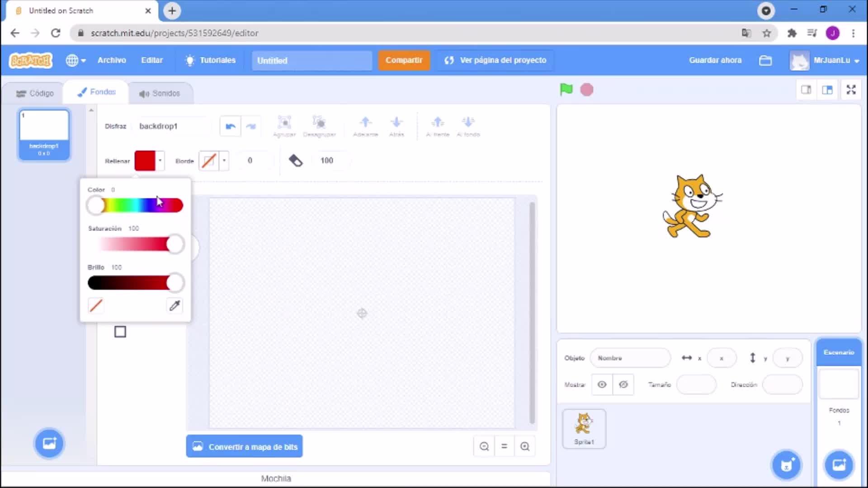Select the transparent no-fill swatch

pos(96,306)
